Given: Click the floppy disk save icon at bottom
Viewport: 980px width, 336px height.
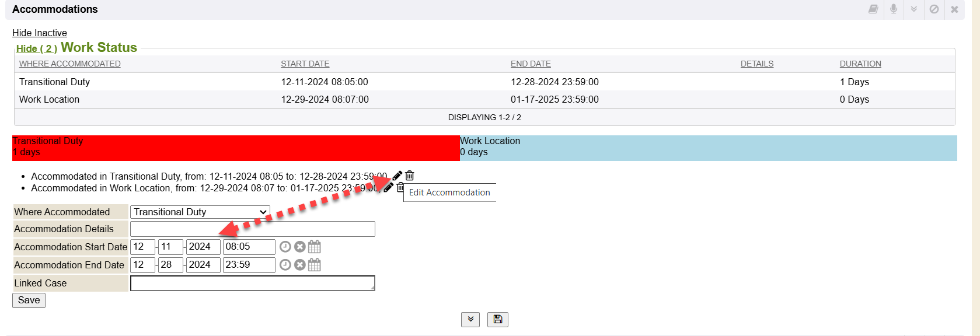Looking at the screenshot, I should click(498, 319).
